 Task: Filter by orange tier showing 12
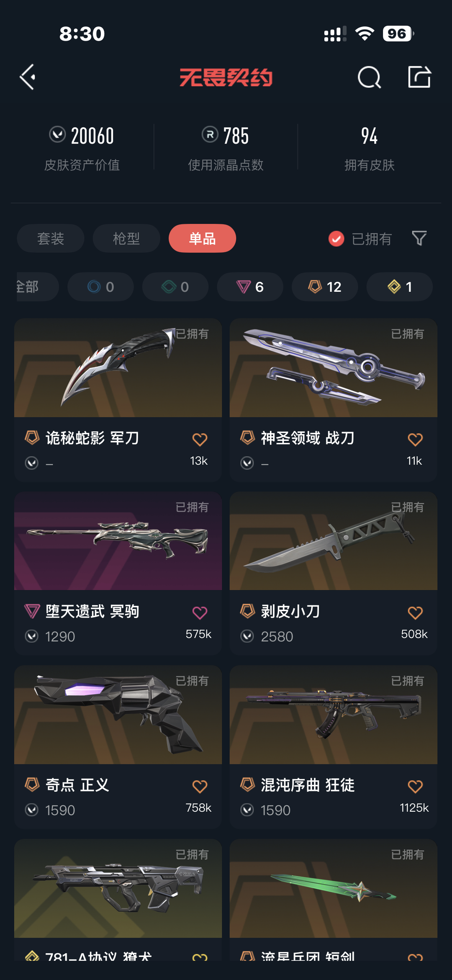click(325, 287)
